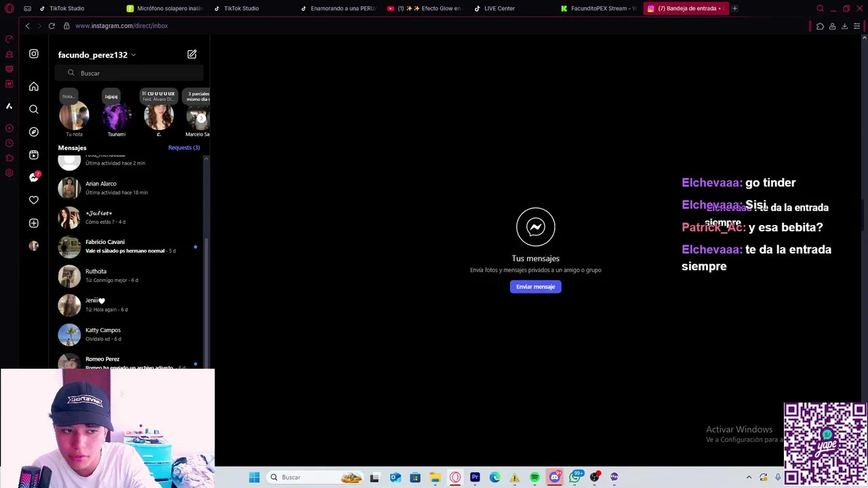Screen dimensions: 868x488
Task: Open WhatsApp taskbar icon
Action: pos(575,477)
